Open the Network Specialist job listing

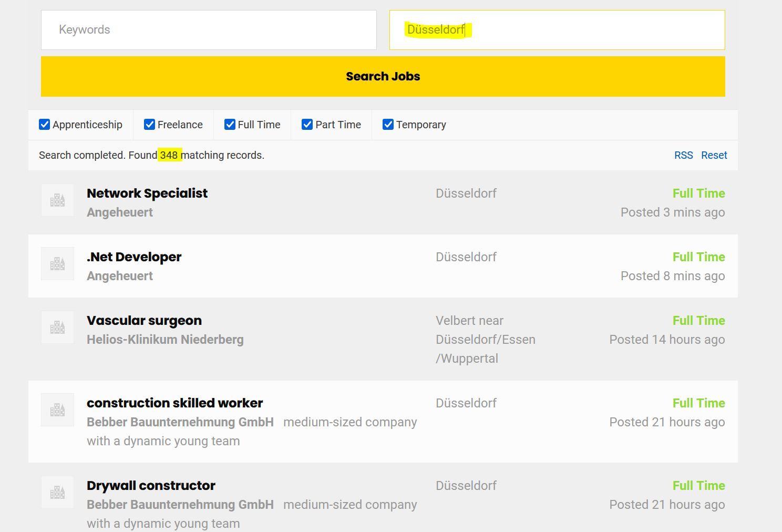click(147, 193)
